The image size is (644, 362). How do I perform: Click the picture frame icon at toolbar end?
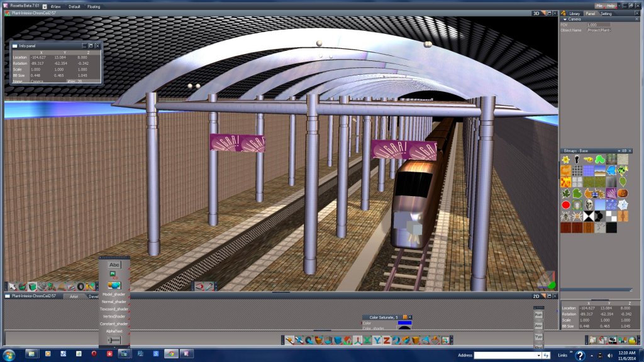[445, 340]
